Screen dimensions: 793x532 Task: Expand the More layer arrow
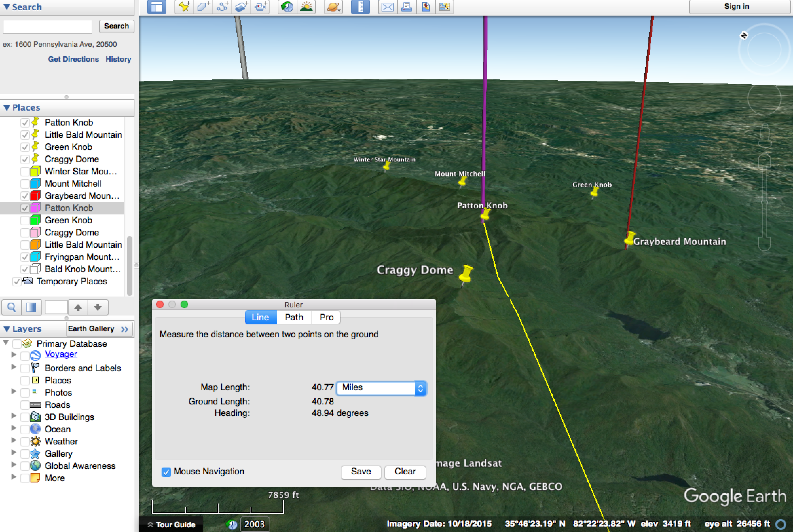(x=14, y=477)
